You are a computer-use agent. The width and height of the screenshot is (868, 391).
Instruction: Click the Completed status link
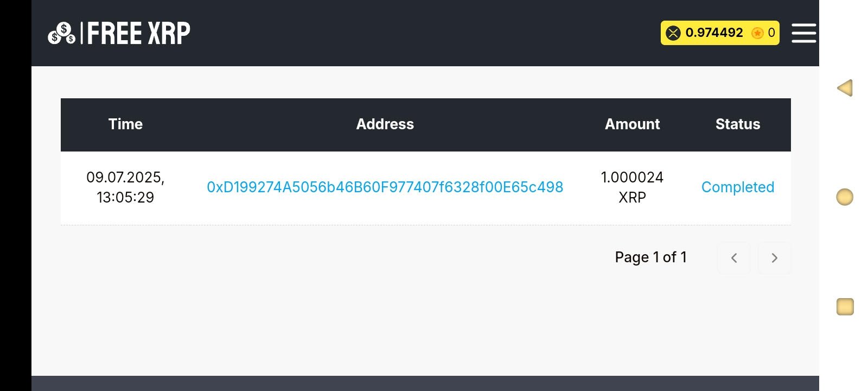(737, 187)
